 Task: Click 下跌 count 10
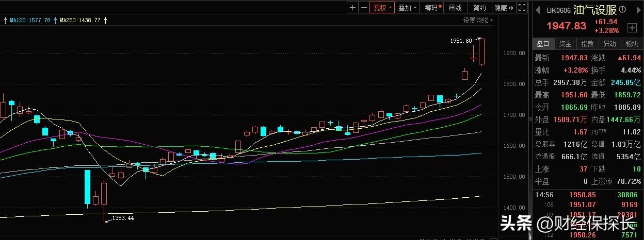(x=636, y=169)
